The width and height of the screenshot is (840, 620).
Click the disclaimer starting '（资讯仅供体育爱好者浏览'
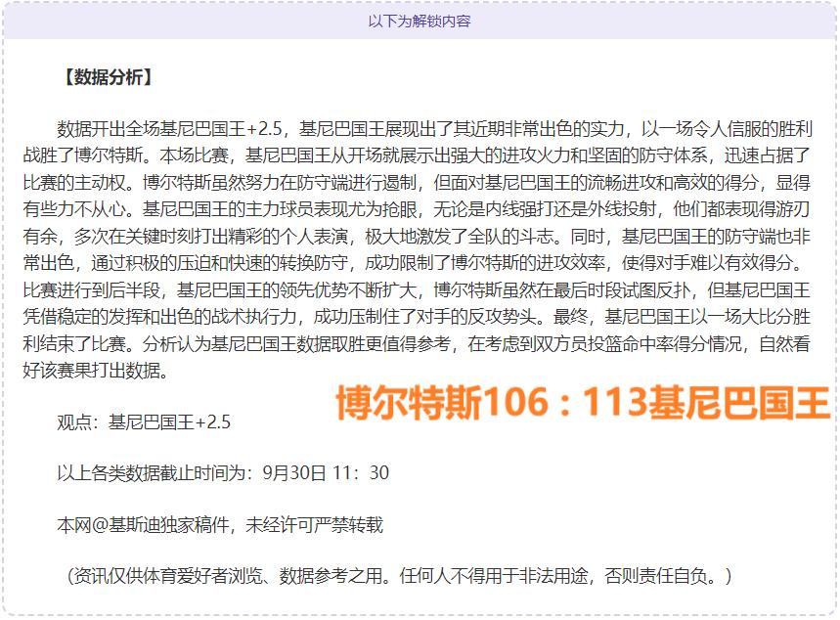398,577
